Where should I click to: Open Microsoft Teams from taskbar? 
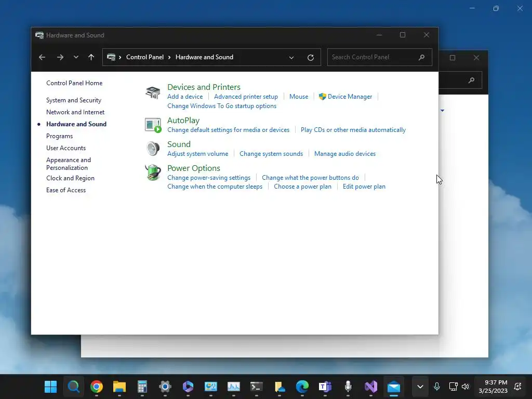click(x=325, y=387)
